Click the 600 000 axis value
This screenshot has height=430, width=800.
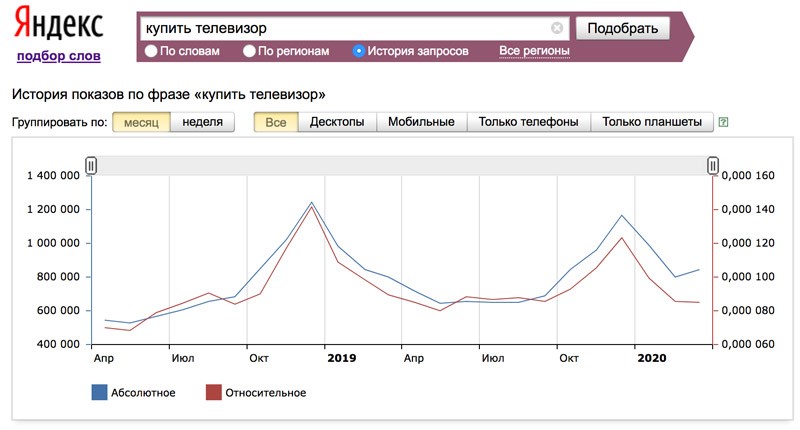point(58,310)
